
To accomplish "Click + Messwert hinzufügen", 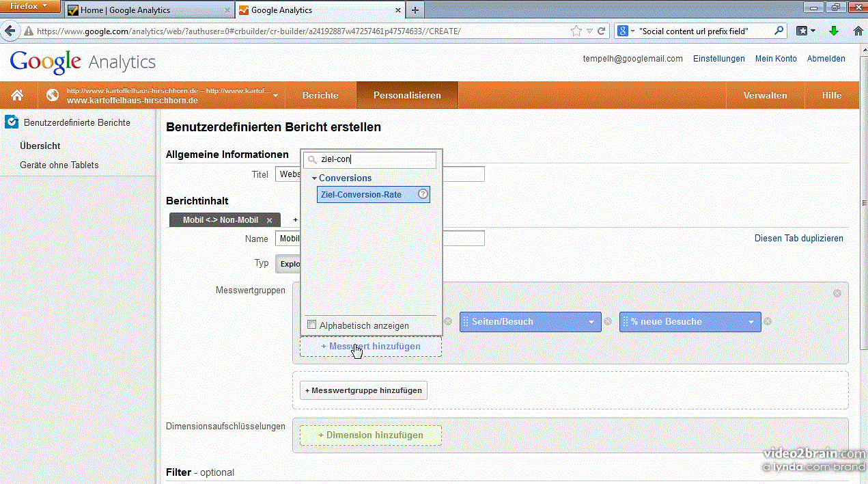I will 371,347.
